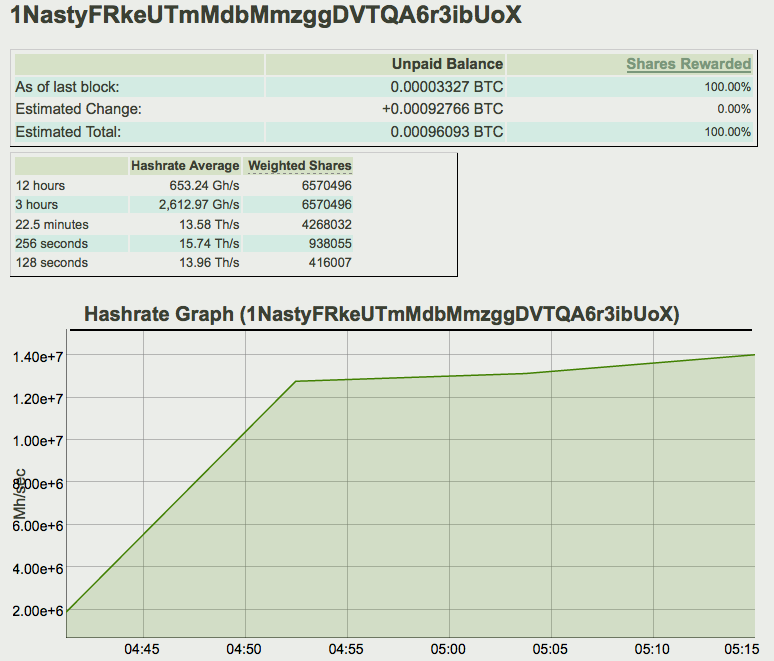Click the Unpaid Balance column header
Image resolution: width=774 pixels, height=661 pixels.
coord(447,64)
